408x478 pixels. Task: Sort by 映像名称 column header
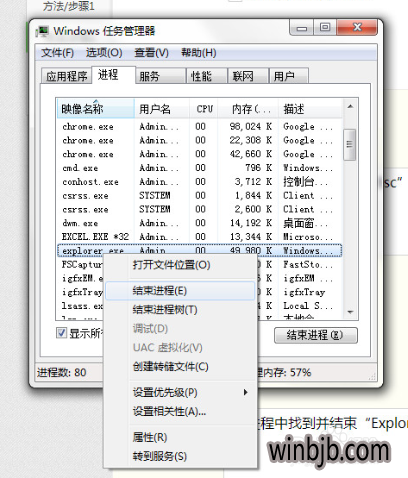pyautogui.click(x=96, y=109)
